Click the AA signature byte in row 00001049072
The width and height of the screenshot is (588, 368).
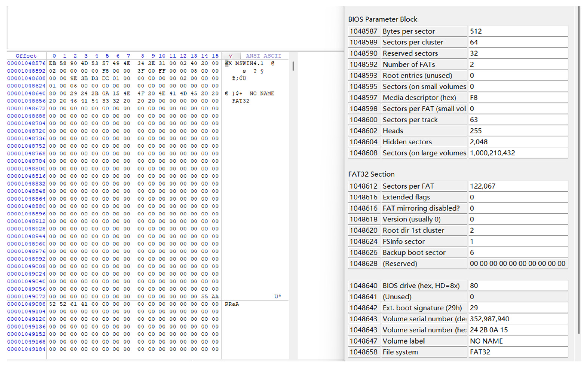[x=215, y=296]
